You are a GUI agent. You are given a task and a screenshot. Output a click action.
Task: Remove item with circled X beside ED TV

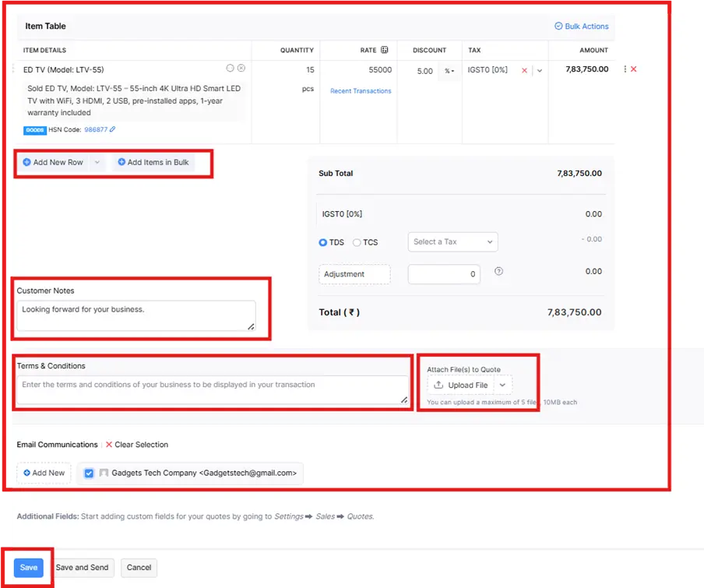241,68
